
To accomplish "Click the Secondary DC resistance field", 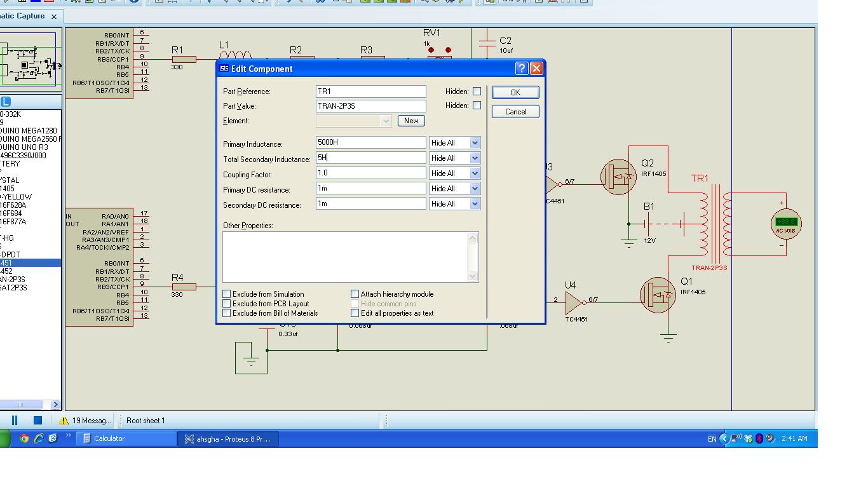I will 371,203.
